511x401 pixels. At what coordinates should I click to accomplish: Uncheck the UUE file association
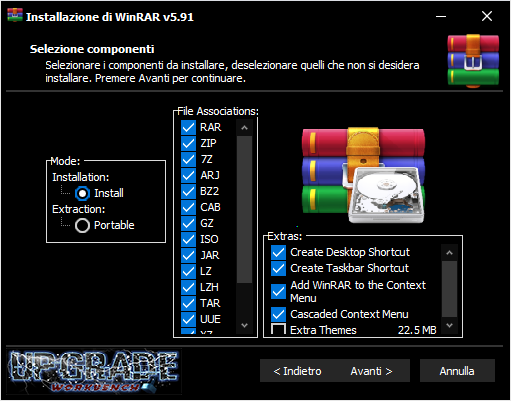188,319
